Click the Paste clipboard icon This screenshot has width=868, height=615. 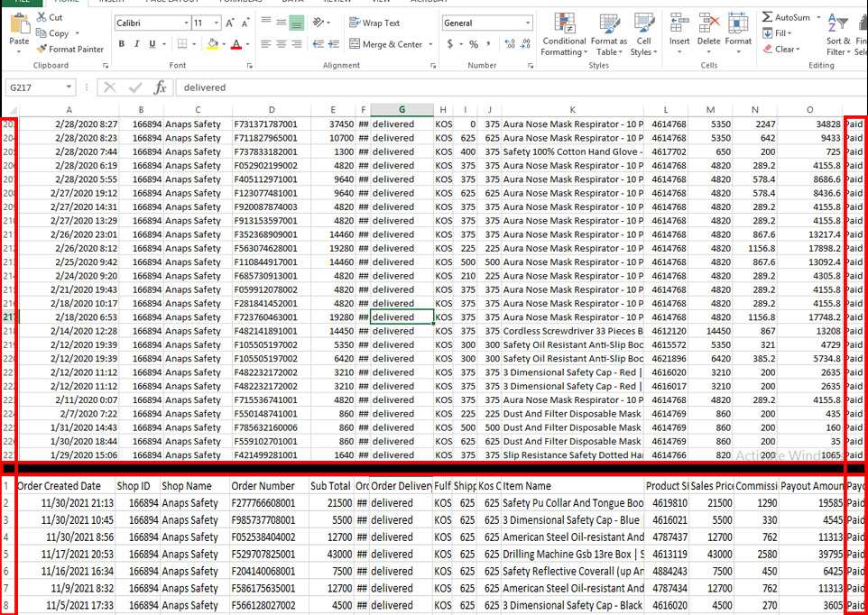tap(19, 23)
